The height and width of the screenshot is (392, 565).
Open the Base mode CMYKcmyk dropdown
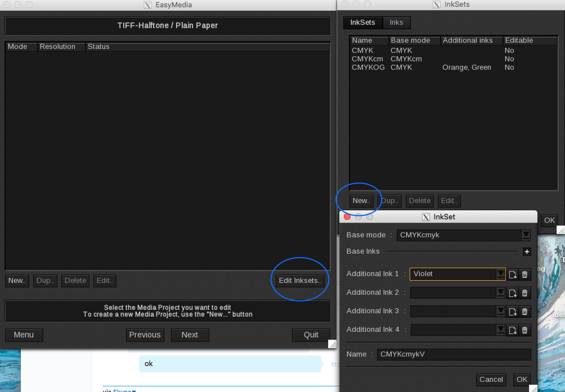point(526,235)
